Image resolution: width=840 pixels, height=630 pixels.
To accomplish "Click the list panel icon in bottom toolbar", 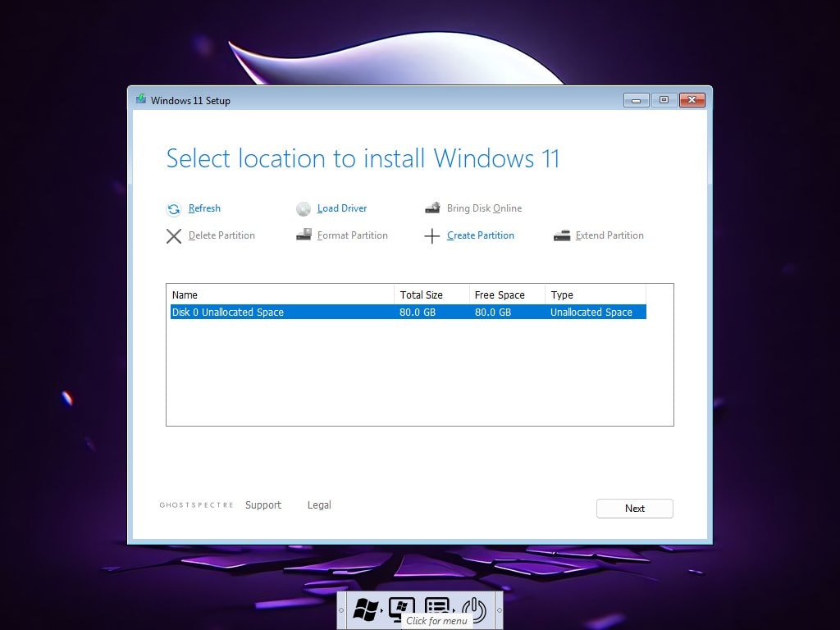I will [x=437, y=606].
